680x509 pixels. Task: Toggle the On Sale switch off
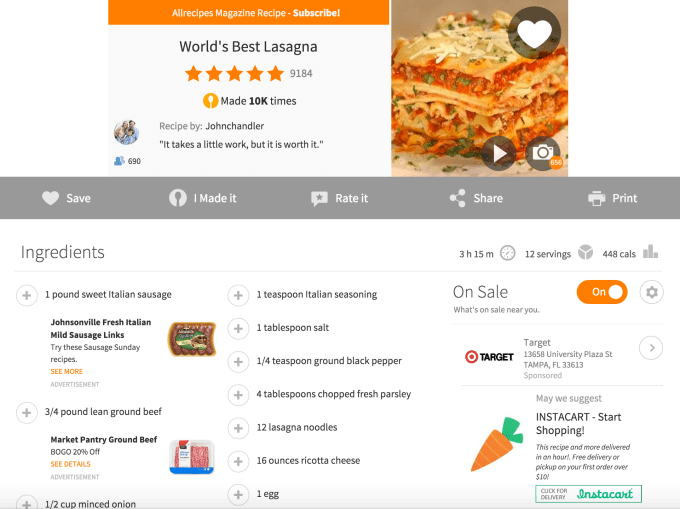pyautogui.click(x=602, y=292)
